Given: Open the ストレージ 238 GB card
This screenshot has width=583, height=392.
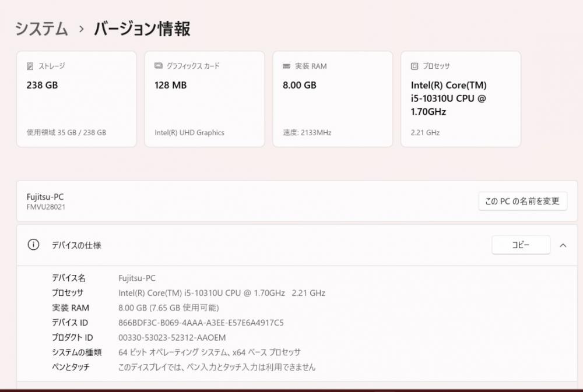Looking at the screenshot, I should tap(76, 99).
